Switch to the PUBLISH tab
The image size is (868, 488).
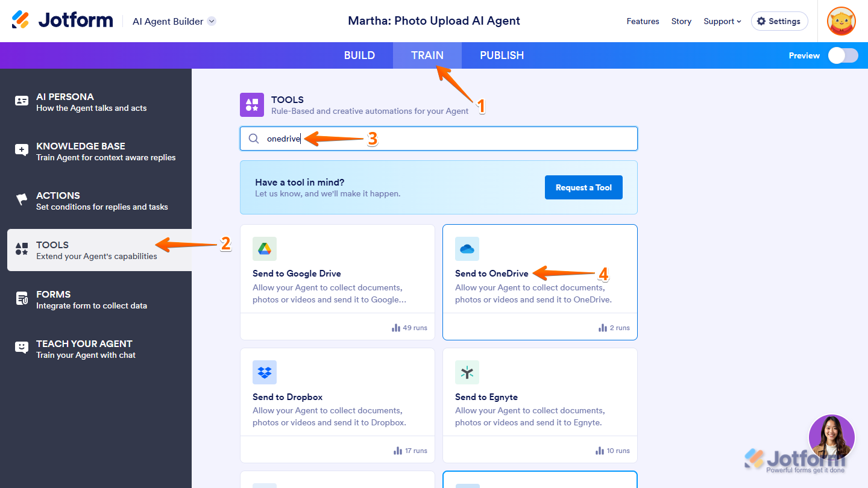(x=502, y=55)
